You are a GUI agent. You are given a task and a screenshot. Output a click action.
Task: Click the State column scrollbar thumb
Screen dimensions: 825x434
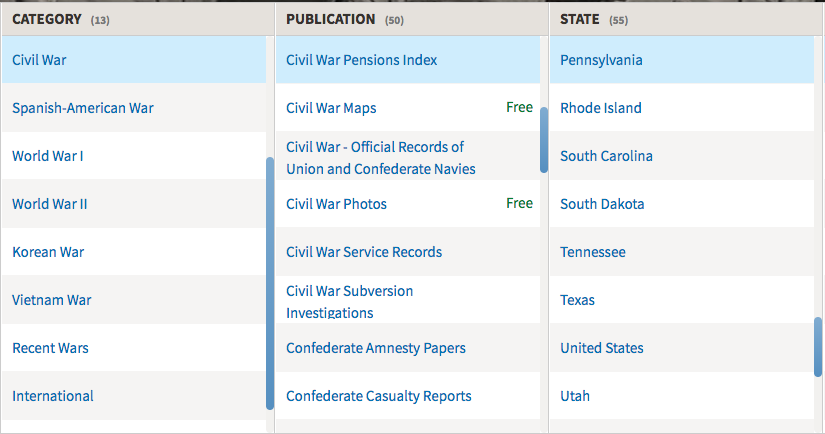[818, 347]
